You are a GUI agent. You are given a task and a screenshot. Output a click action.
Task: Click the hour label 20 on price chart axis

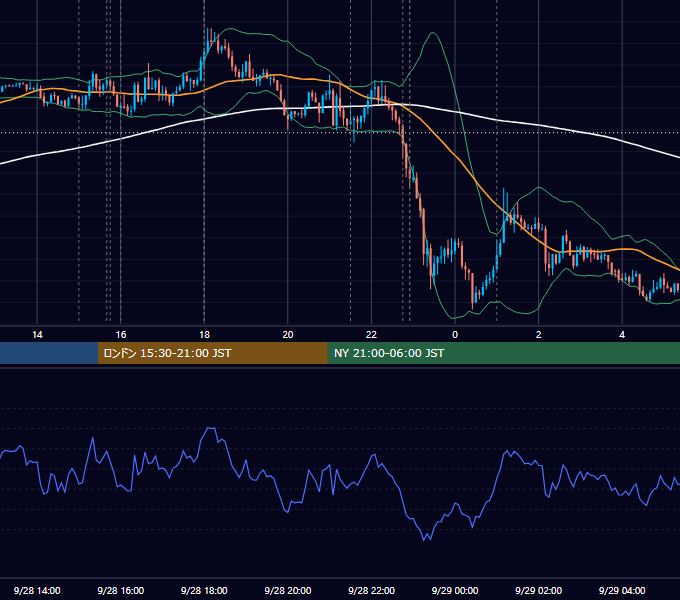(x=288, y=335)
